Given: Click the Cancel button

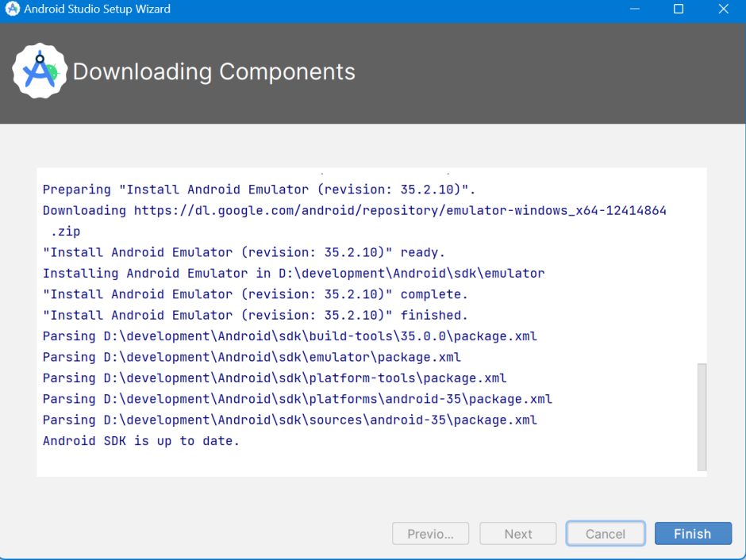Looking at the screenshot, I should [606, 533].
